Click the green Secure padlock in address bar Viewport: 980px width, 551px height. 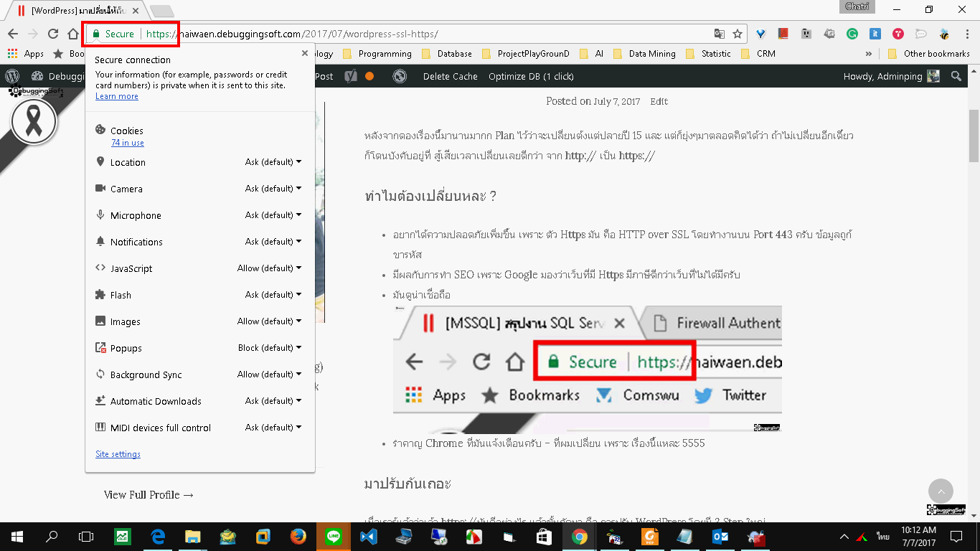point(96,34)
